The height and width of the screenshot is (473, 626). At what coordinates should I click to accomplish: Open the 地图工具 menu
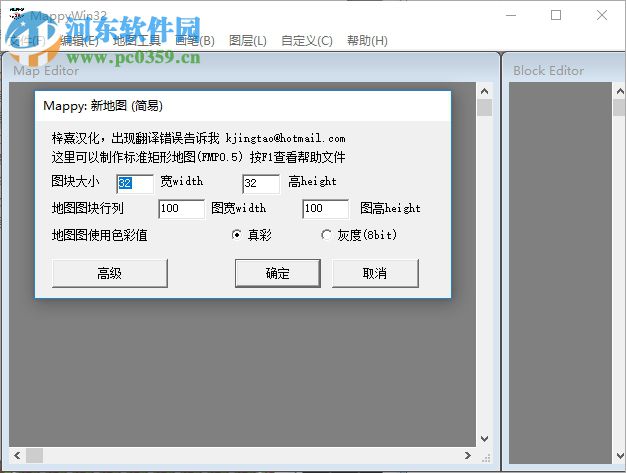(137, 41)
